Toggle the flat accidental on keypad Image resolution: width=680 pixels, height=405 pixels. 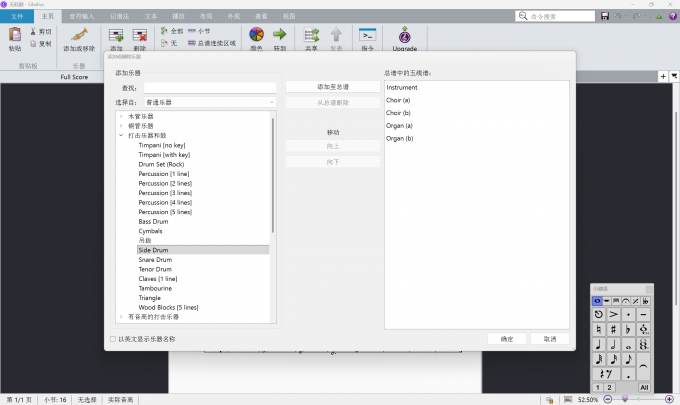pos(628,329)
